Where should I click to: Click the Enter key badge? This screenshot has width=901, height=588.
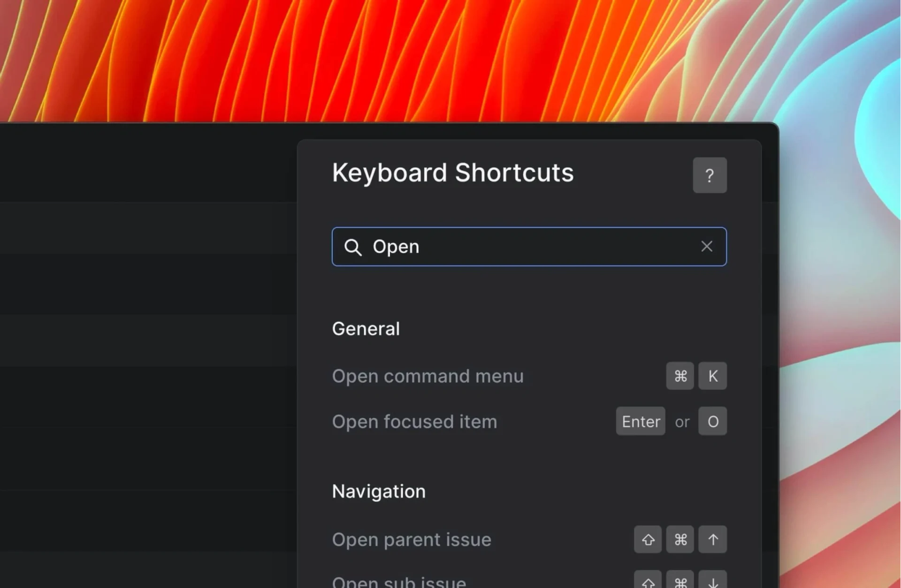[640, 421]
